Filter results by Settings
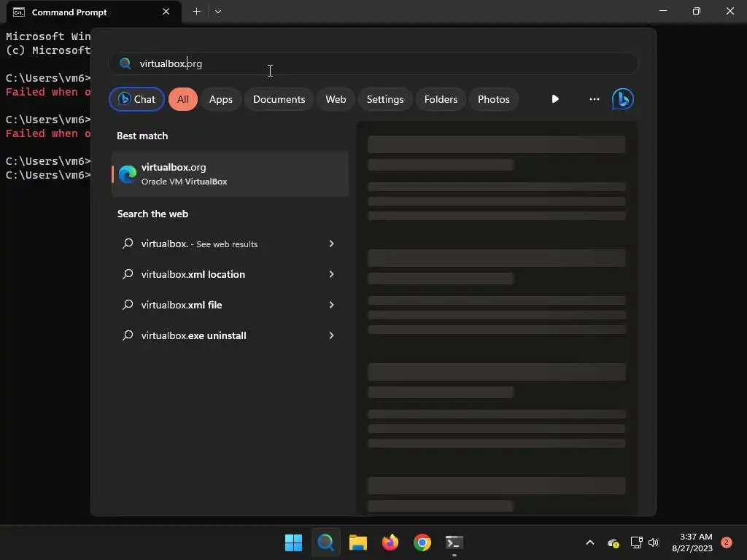 385,99
